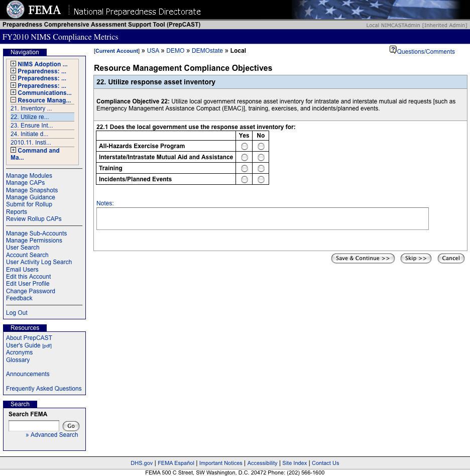Open Email Users
The height and width of the screenshot is (476, 470).
point(22,270)
